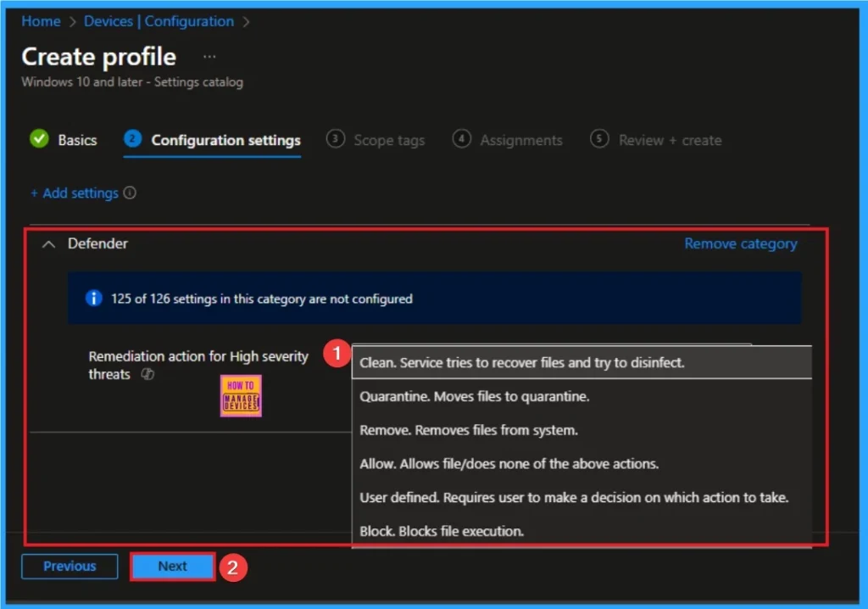This screenshot has width=868, height=609.
Task: Click the Remove category link
Action: 740,243
